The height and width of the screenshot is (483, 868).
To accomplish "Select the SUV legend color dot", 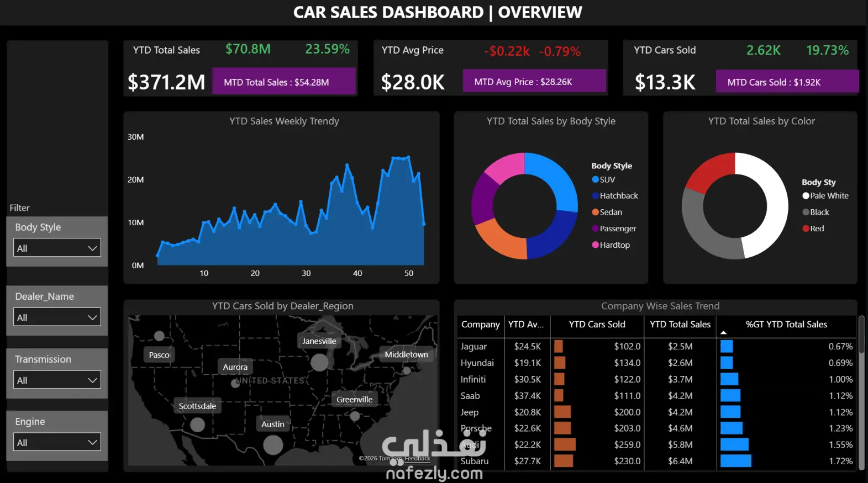I will pyautogui.click(x=595, y=179).
